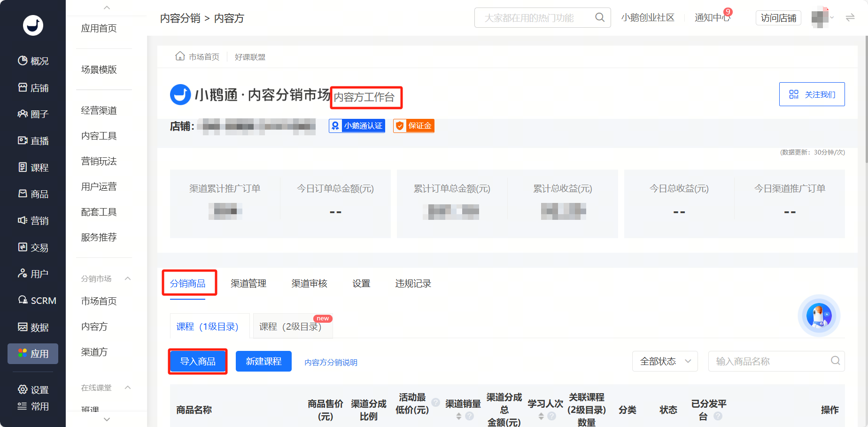Open 内容方分销说明 link

pyautogui.click(x=331, y=362)
